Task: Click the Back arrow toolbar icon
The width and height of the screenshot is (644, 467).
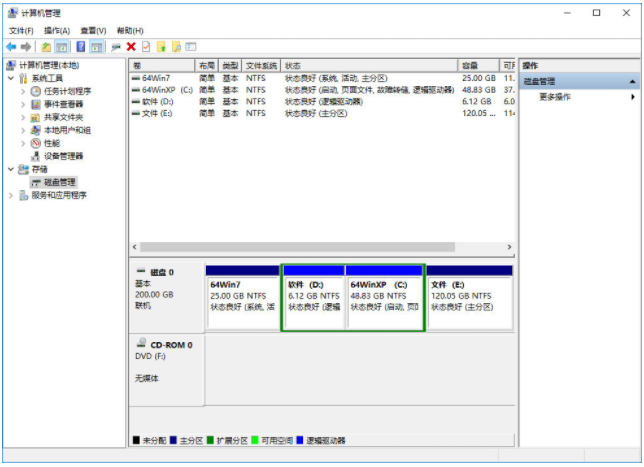Action: coord(11,47)
